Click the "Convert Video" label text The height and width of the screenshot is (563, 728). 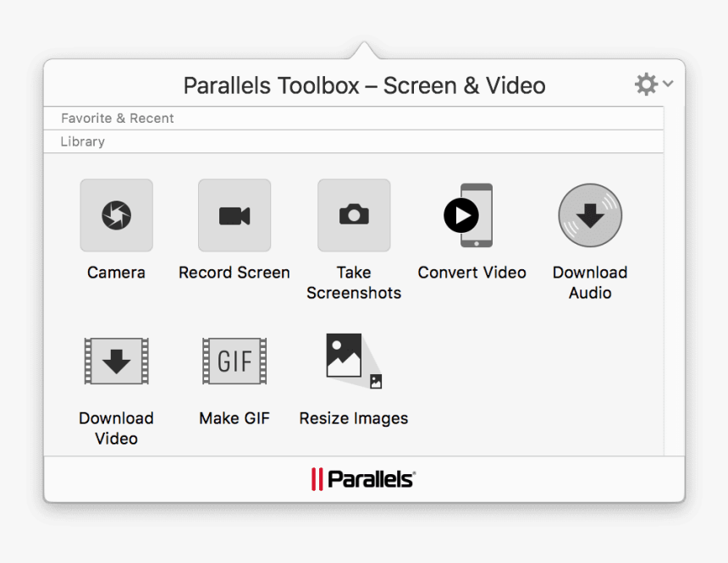point(472,273)
